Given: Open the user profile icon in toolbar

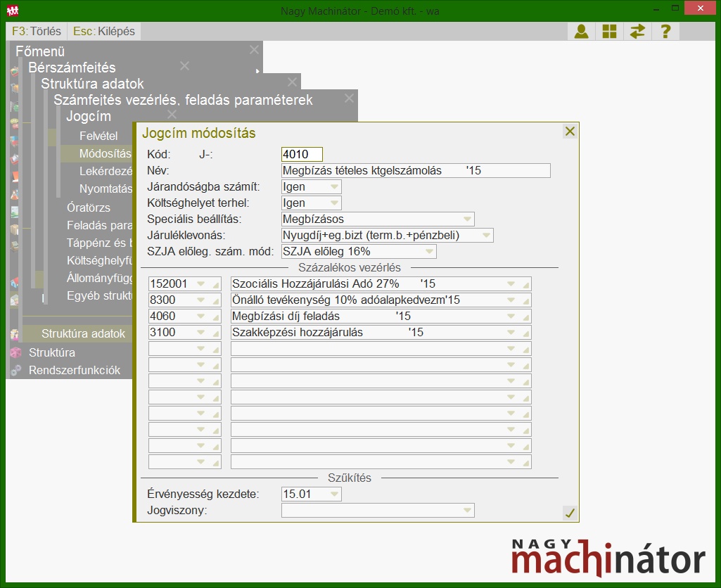Looking at the screenshot, I should (x=581, y=32).
